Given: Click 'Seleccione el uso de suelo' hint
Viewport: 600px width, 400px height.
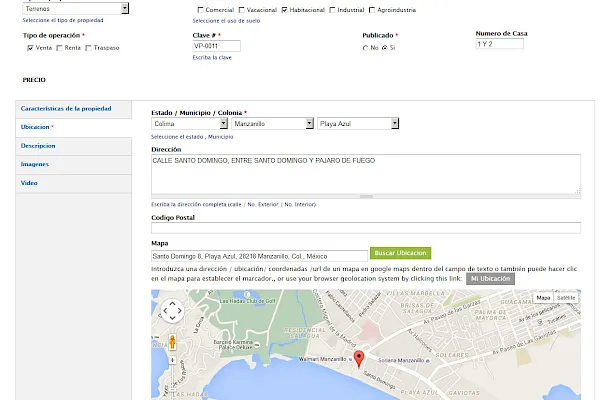Looking at the screenshot, I should coord(226,21).
